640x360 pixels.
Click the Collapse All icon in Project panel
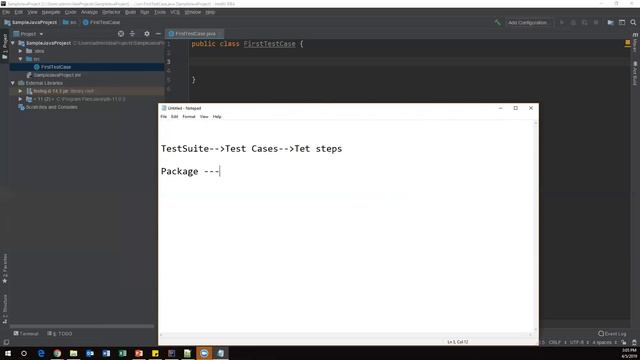pos(132,34)
